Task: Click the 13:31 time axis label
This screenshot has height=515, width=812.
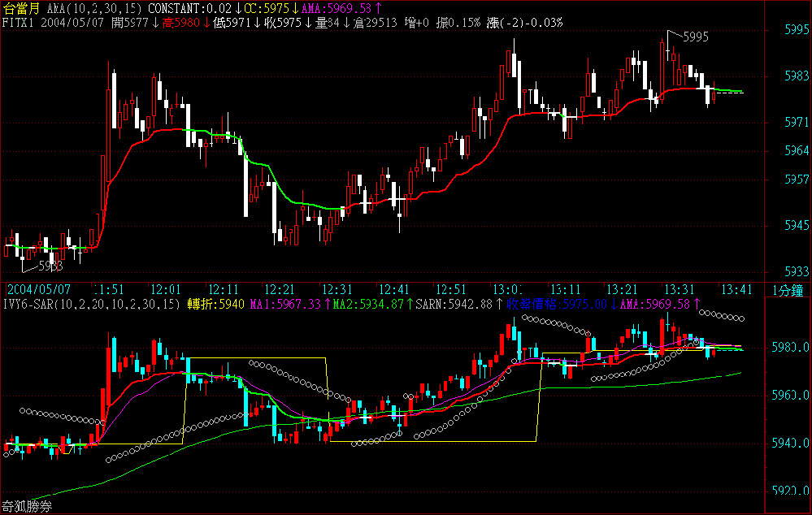Action: 679,289
